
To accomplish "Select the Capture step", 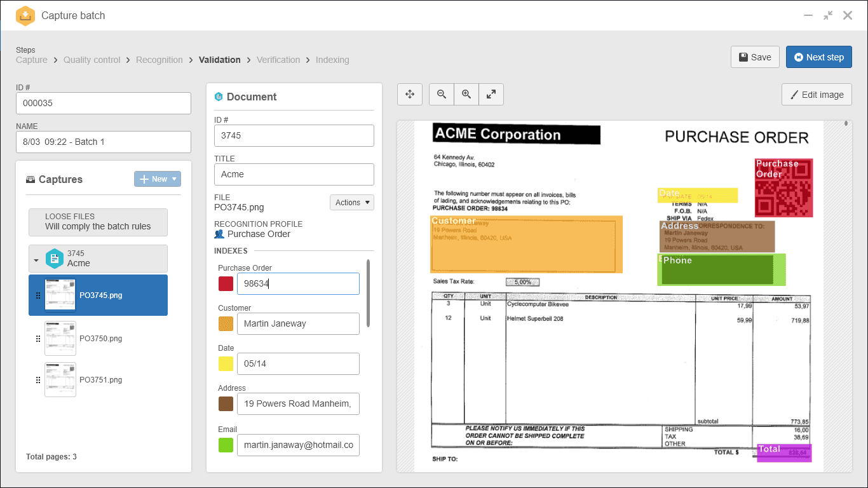I will tap(32, 60).
